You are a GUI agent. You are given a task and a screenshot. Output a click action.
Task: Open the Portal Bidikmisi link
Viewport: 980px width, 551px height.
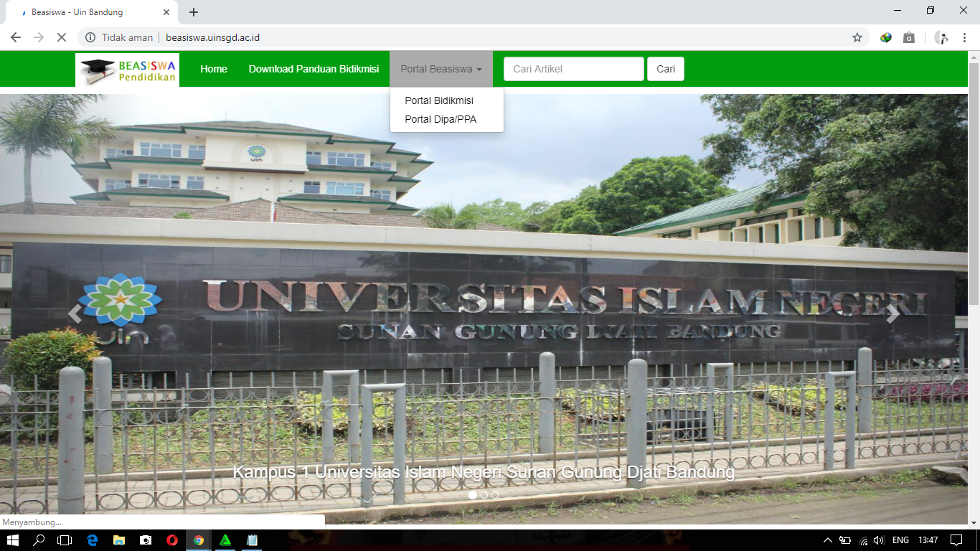pos(438,101)
